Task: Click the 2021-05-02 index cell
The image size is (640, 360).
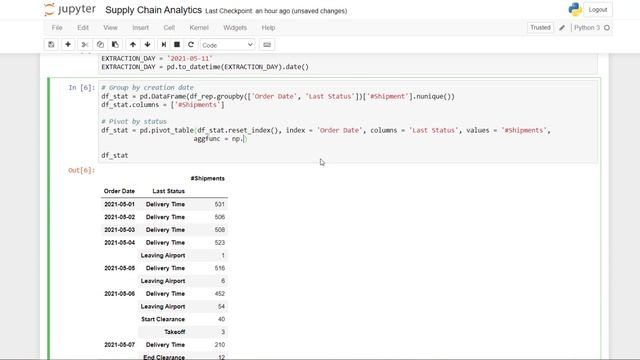Action: (x=119, y=217)
